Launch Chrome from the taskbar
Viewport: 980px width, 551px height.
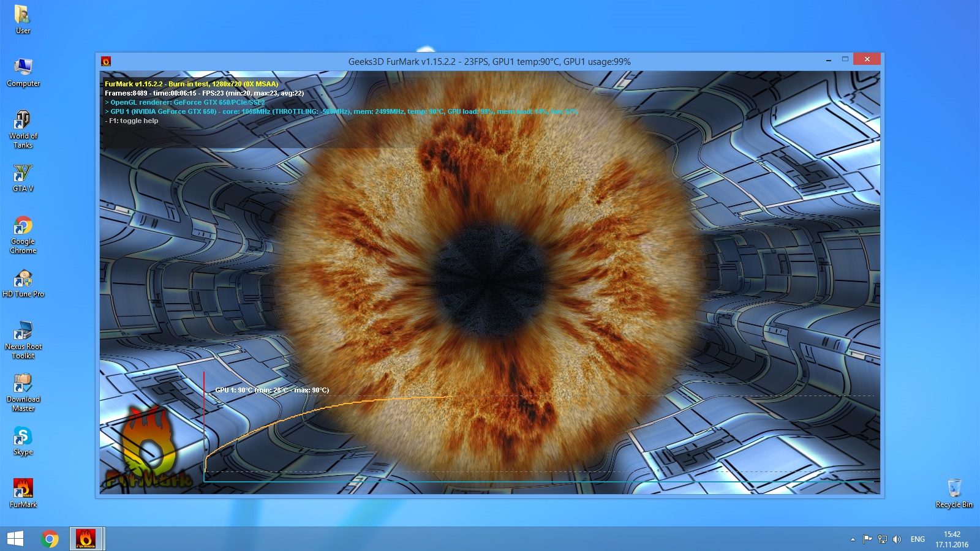[x=50, y=539]
